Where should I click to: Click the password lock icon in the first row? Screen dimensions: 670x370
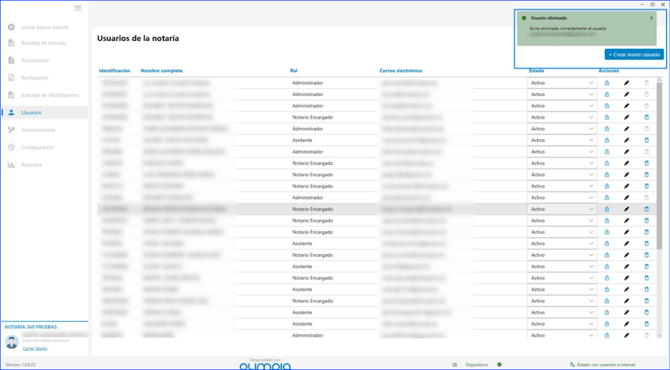click(607, 83)
